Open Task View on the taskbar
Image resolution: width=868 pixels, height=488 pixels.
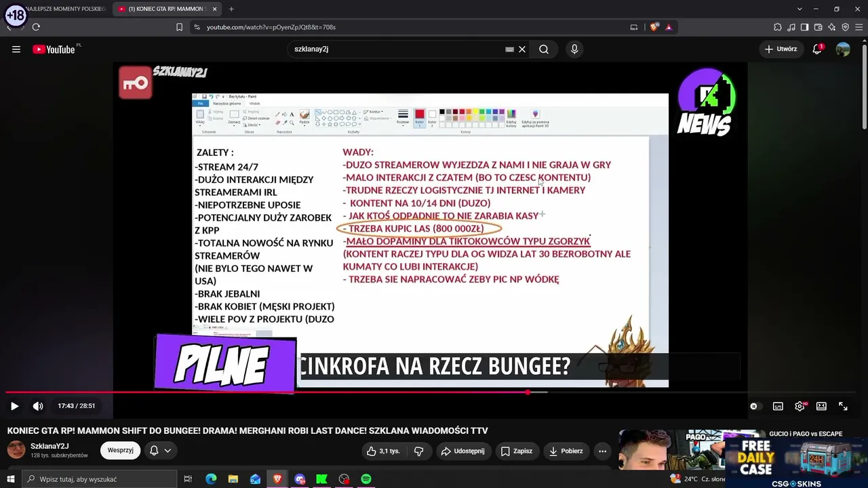click(x=188, y=479)
